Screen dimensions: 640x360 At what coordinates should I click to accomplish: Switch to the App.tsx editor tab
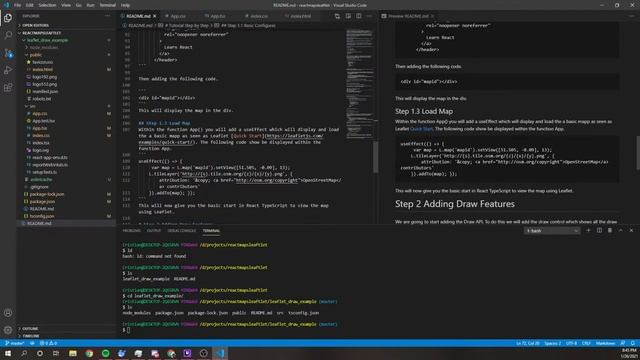click(218, 16)
